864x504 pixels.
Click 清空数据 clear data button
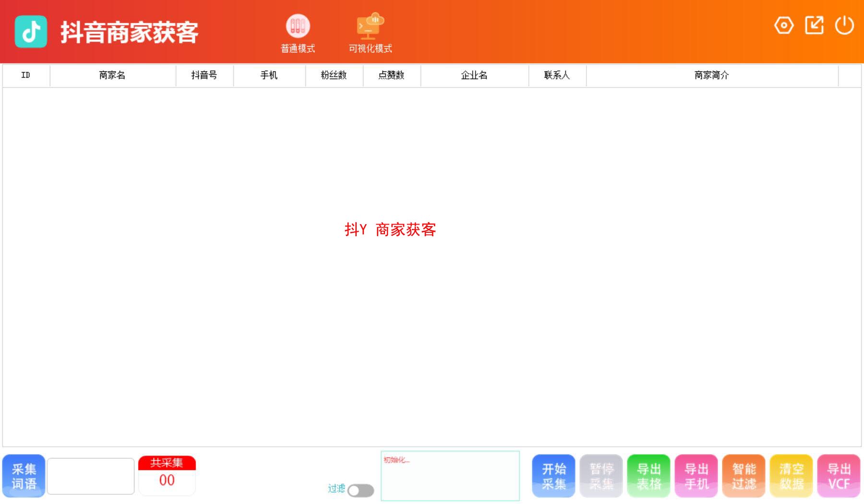tap(791, 476)
